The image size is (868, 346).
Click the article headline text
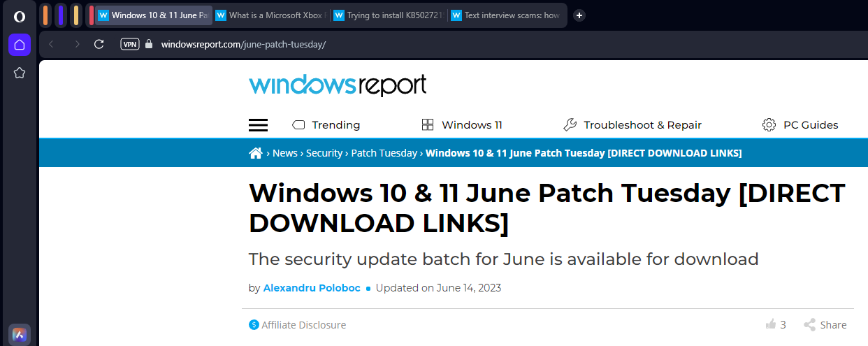coord(547,208)
